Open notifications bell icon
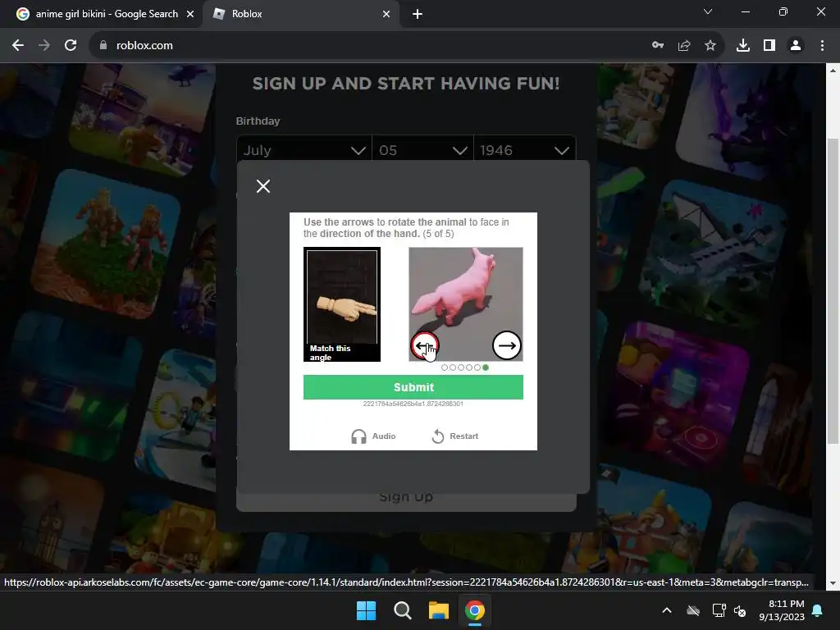840x630 pixels. (x=818, y=610)
